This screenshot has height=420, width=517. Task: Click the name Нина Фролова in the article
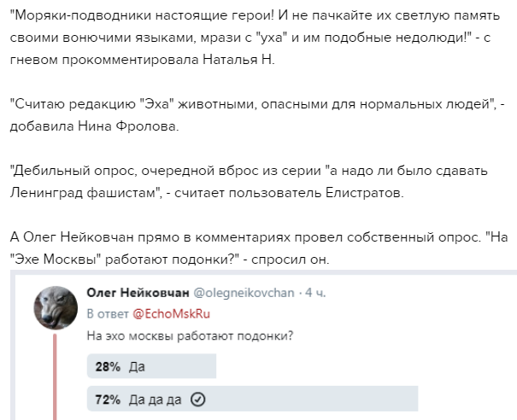(x=128, y=126)
